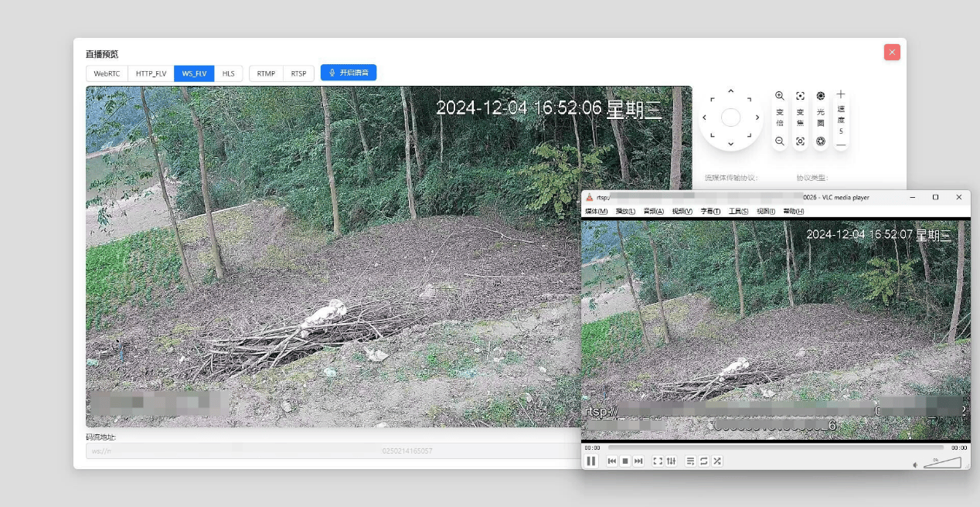Adjust focus with the 变焦 focus-in icon

[800, 96]
